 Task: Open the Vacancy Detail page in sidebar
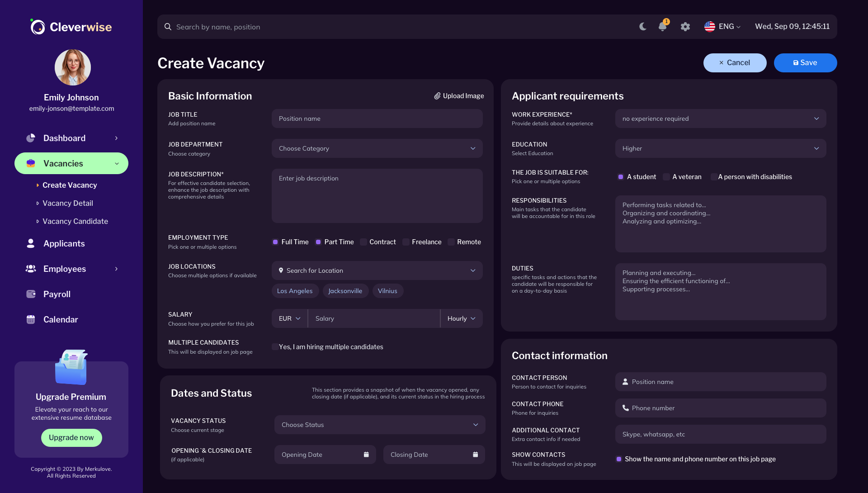(68, 203)
